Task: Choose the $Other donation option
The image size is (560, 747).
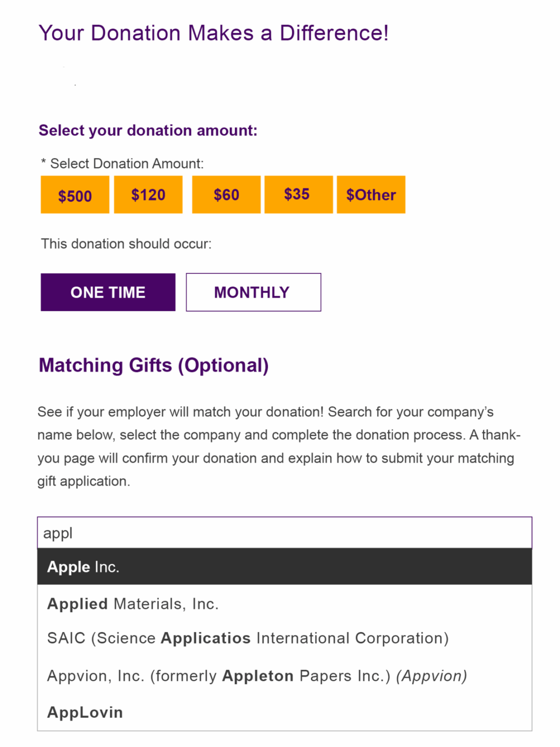Action: click(x=371, y=195)
